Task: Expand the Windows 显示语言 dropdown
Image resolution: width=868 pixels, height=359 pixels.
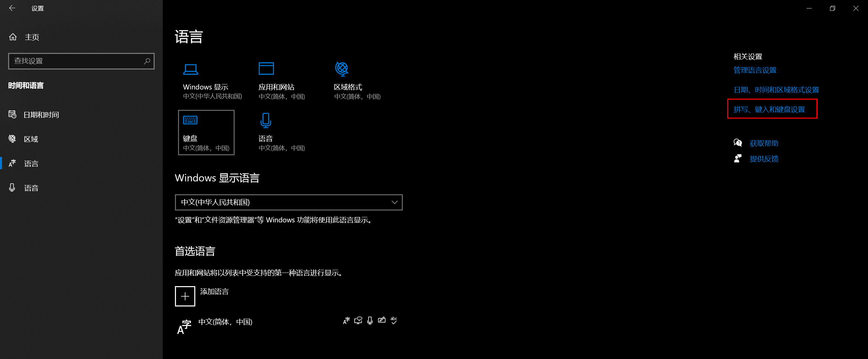Action: (x=289, y=202)
